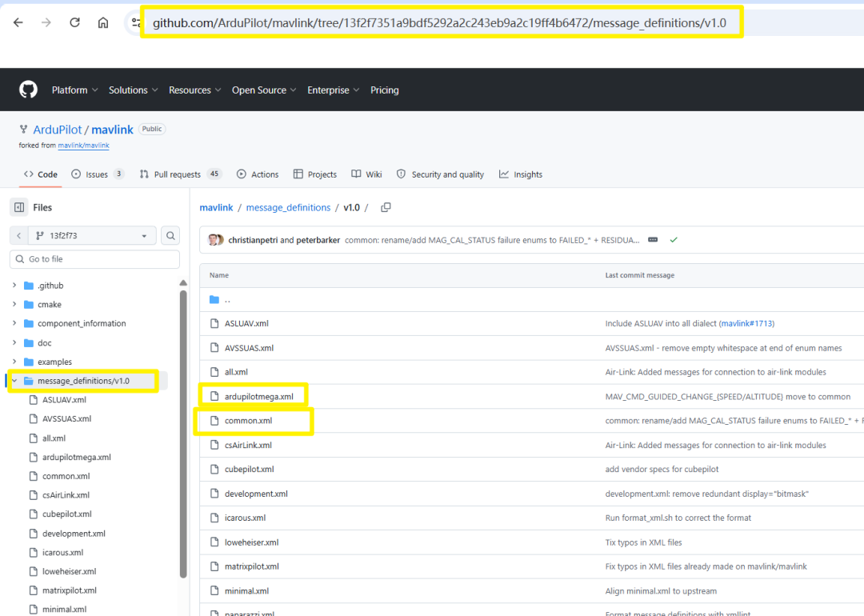Follow the mavlink/mavlink forked-from link
The image size is (864, 616).
84,146
